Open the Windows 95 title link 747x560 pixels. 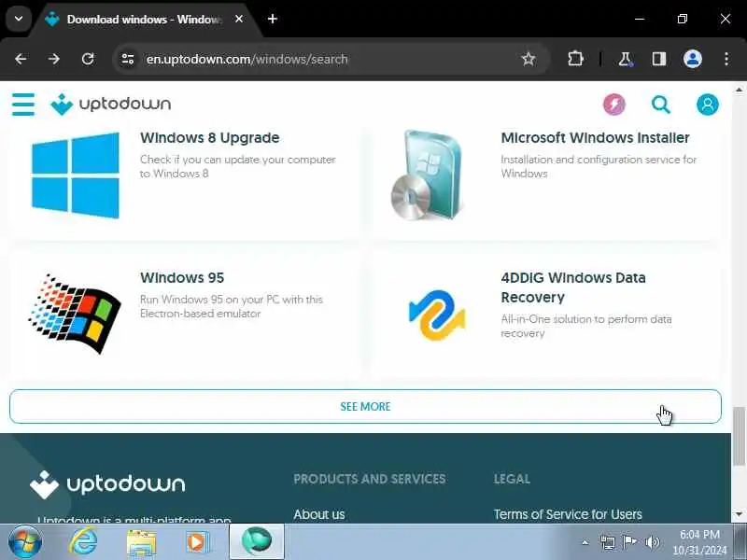click(x=182, y=277)
